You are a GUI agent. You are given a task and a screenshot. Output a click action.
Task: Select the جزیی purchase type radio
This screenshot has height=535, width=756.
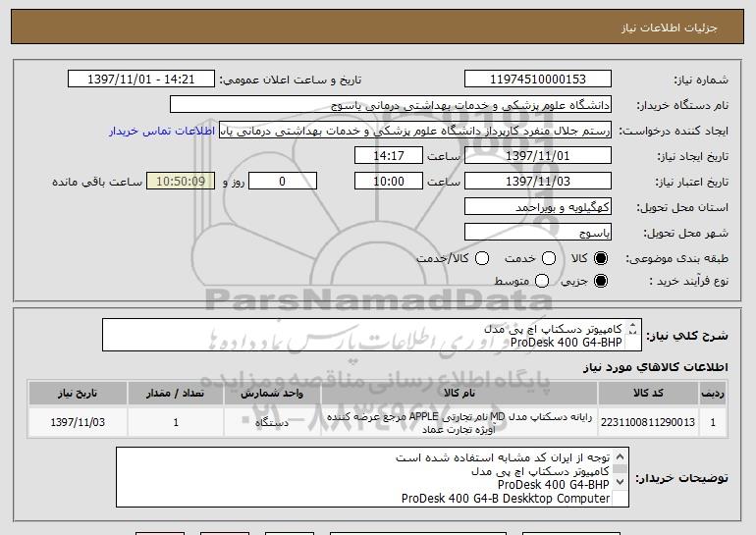coord(601,281)
